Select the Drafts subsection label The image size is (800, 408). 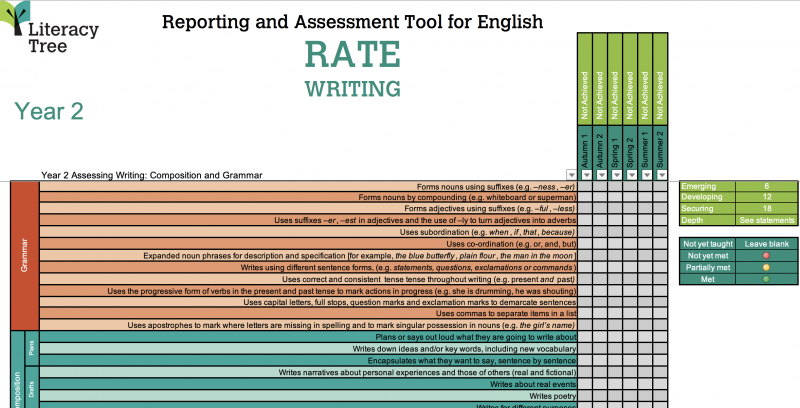tap(31, 390)
